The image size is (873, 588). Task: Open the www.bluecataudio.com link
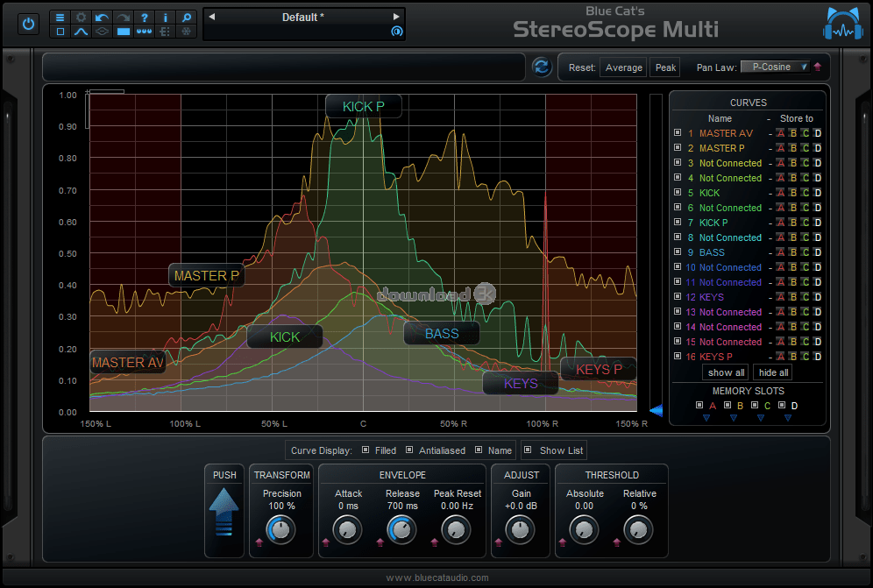coord(437,578)
